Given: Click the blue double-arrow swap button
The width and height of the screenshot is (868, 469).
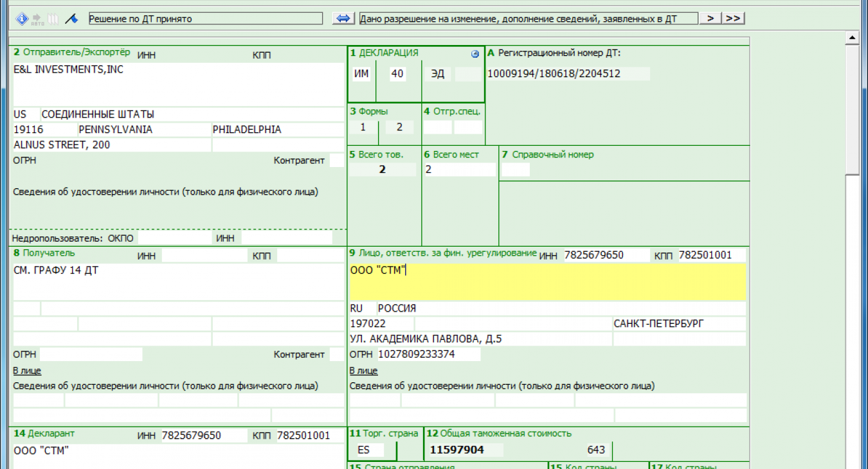Looking at the screenshot, I should coord(344,19).
